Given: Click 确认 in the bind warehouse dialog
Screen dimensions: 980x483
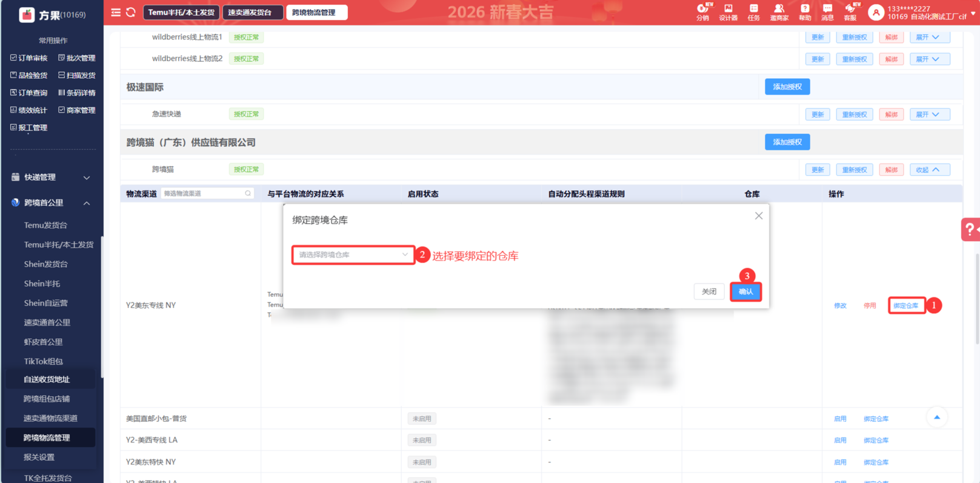Looking at the screenshot, I should (745, 291).
